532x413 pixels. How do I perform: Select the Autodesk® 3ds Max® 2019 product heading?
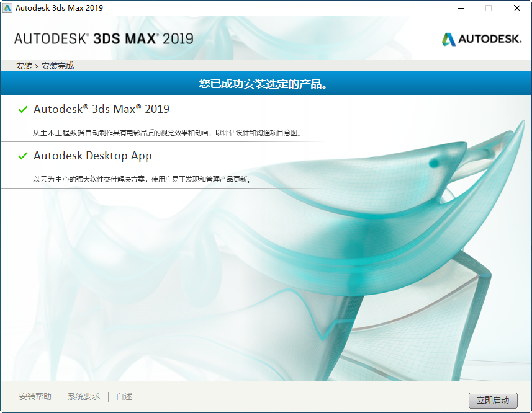[x=101, y=109]
